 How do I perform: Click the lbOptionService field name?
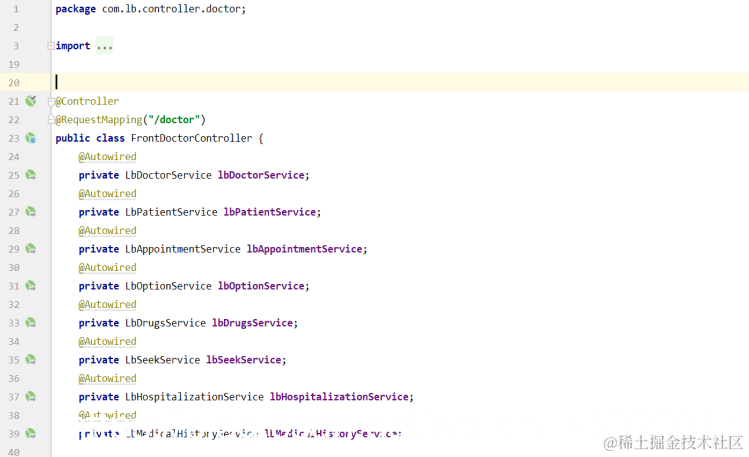point(261,286)
